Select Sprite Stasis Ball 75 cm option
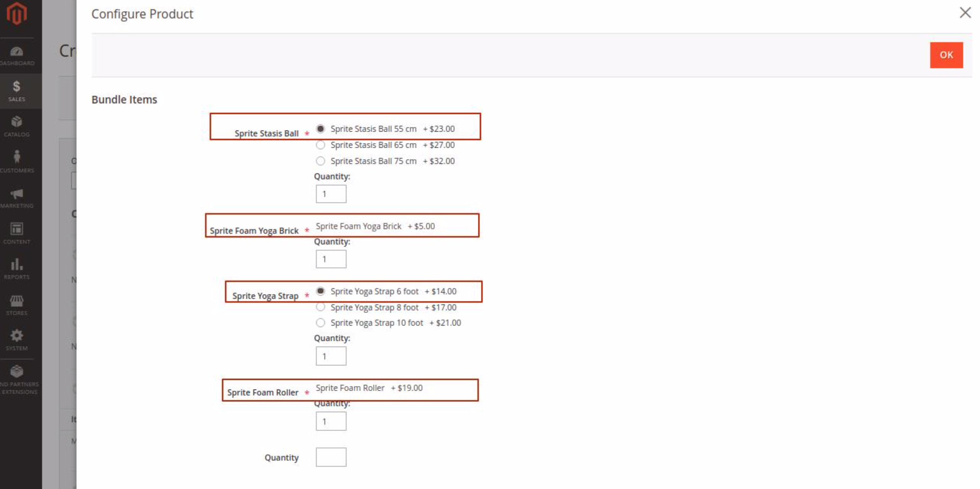Screen dimensions: 980x489 pyautogui.click(x=321, y=161)
